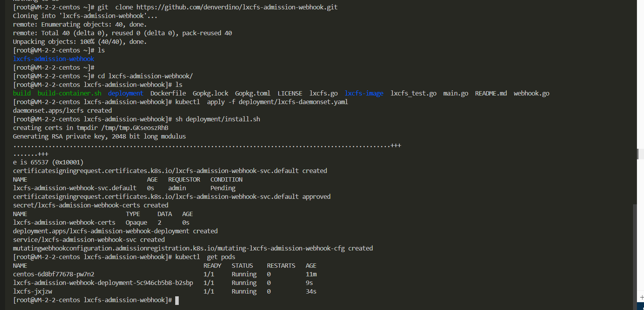Viewport: 644px width, 310px height.
Task: Click the blue deployment directory name
Action: point(125,93)
